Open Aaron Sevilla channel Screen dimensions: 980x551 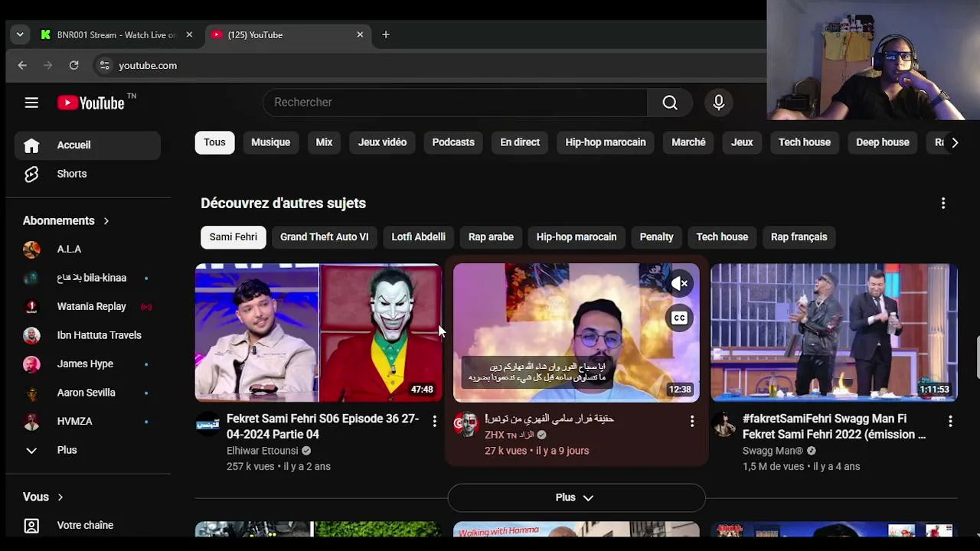pyautogui.click(x=87, y=393)
